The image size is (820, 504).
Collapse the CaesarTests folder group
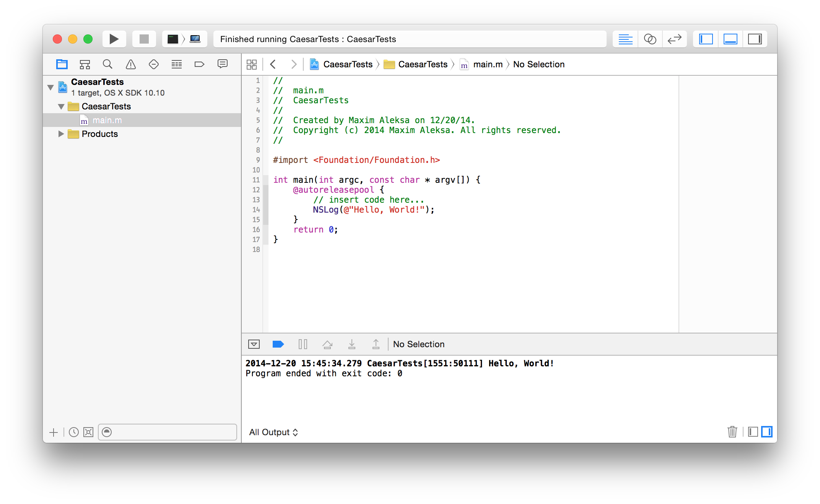point(61,106)
